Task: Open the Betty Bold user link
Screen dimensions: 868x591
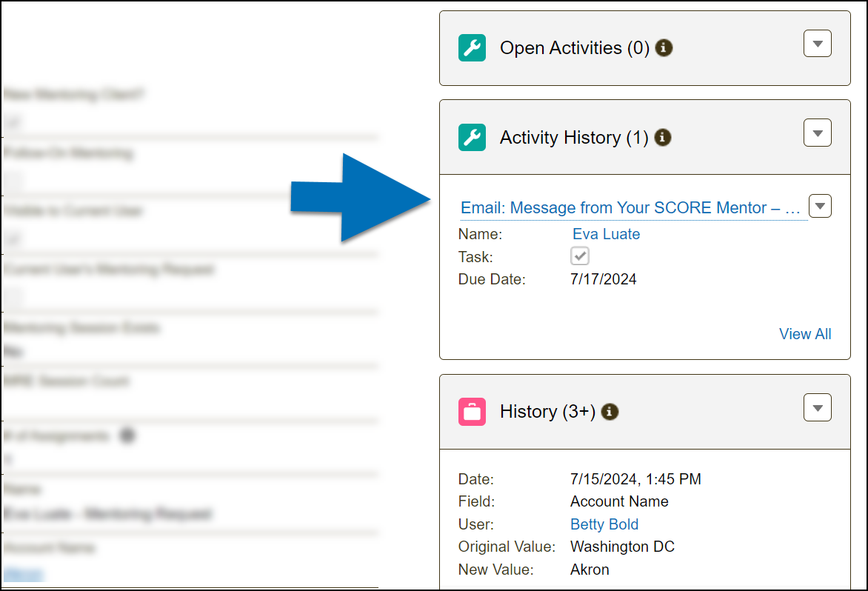Action: [604, 524]
